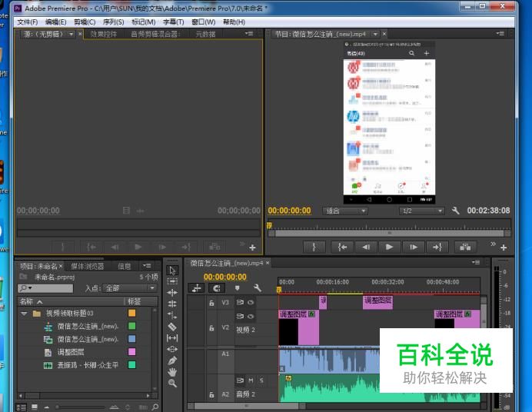The width and height of the screenshot is (532, 412).
Task: Open program monitor settings wrench
Action: pyautogui.click(x=455, y=211)
